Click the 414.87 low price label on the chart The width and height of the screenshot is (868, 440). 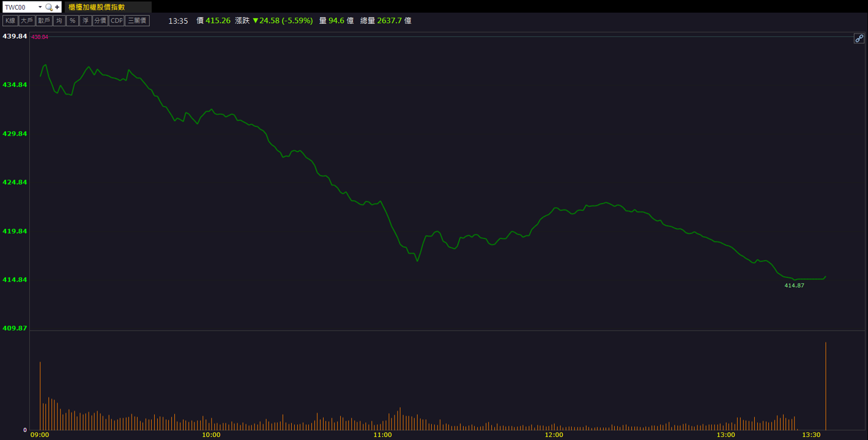794,285
